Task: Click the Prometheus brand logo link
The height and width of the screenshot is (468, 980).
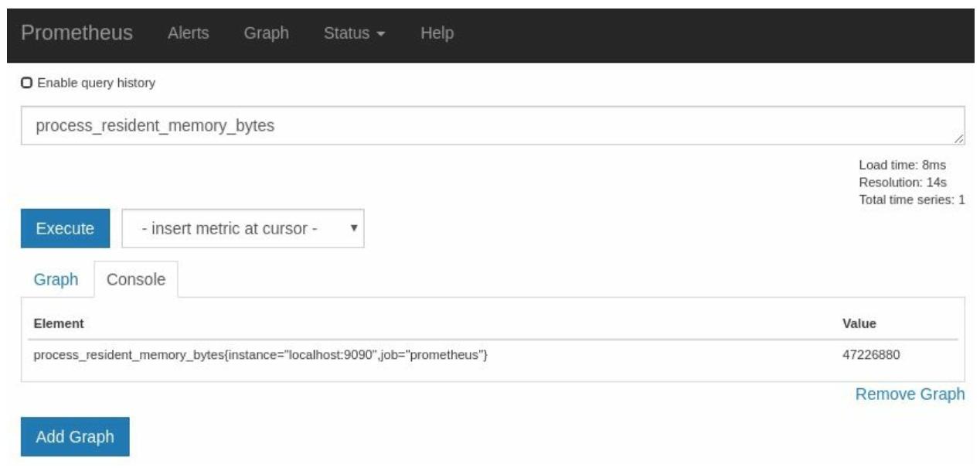Action: 77,33
